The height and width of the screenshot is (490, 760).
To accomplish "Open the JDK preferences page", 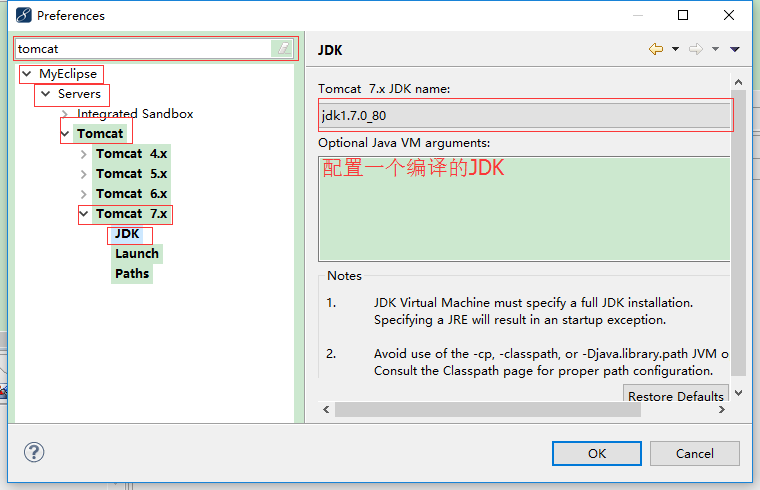I will coord(127,234).
